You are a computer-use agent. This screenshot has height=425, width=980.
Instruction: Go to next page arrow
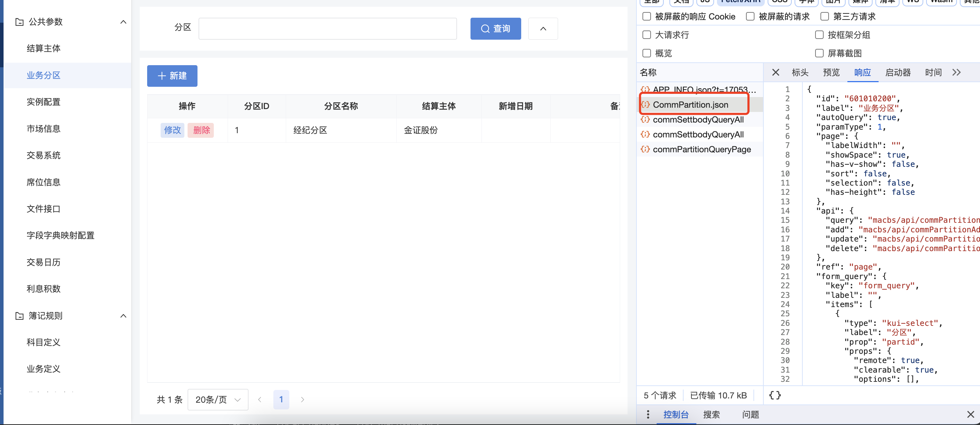point(302,399)
